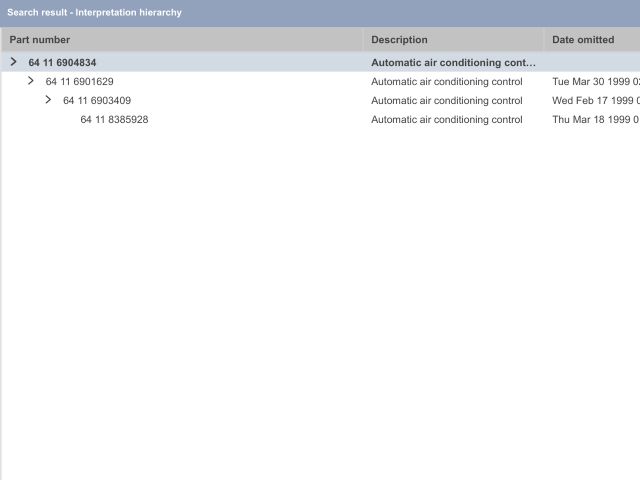The height and width of the screenshot is (480, 640).
Task: Click the Date omitted column header
Action: coord(583,40)
